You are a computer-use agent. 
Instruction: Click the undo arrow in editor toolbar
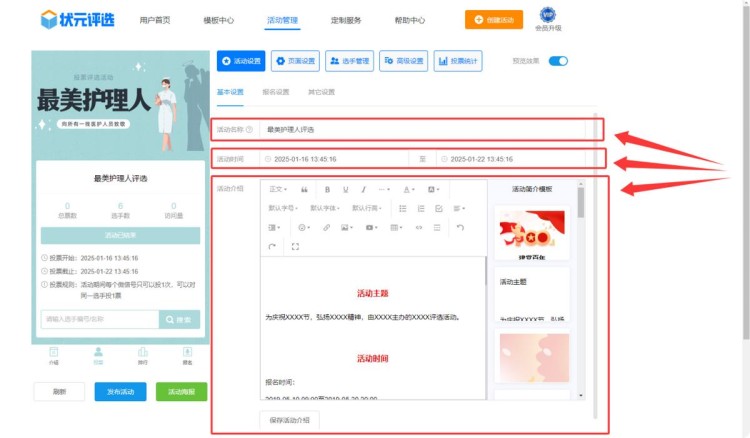pos(460,228)
